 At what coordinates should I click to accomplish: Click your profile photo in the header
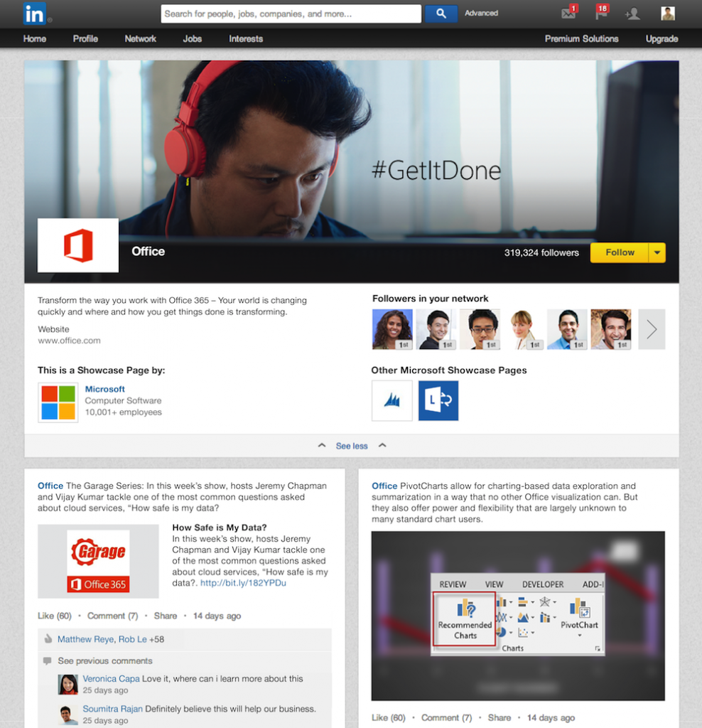(x=666, y=13)
